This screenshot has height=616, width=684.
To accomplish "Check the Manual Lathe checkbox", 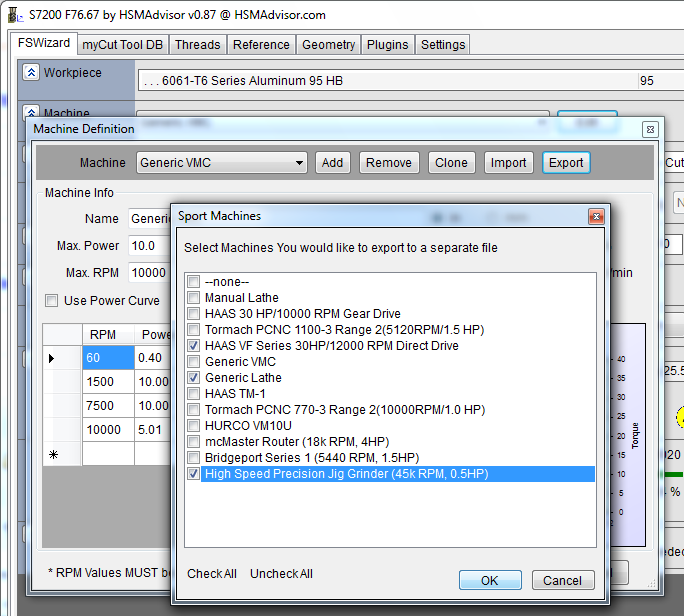I will pos(193,298).
